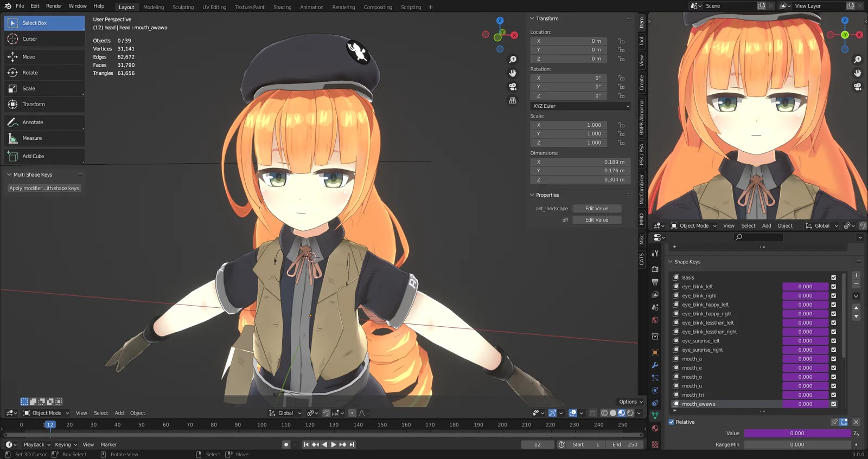Image resolution: width=868 pixels, height=459 pixels.
Task: Switch to Shading workspace tab
Action: click(282, 7)
